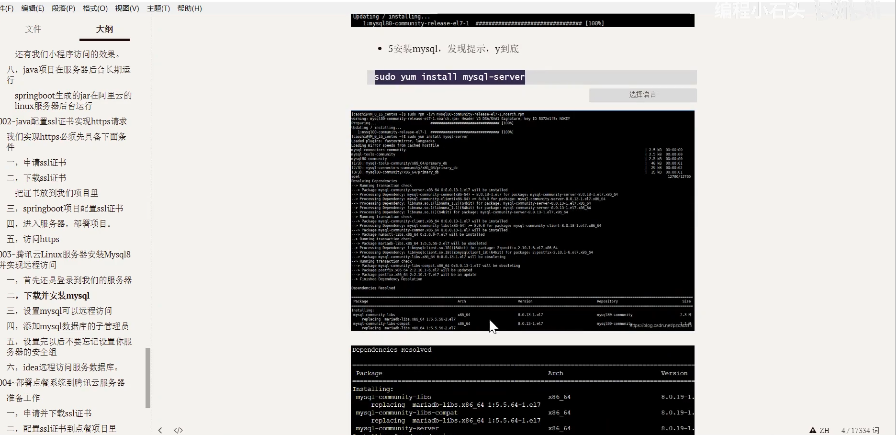Open the 主题(T) menu

(158, 9)
